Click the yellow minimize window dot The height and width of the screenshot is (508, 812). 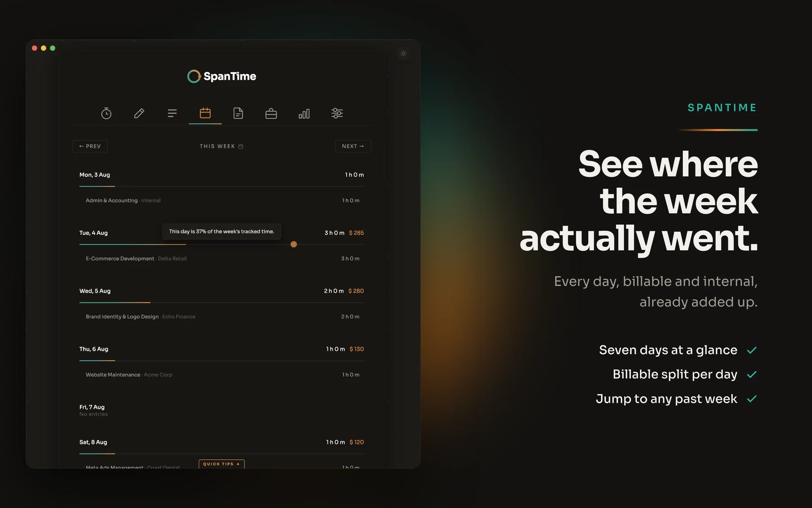(x=44, y=48)
